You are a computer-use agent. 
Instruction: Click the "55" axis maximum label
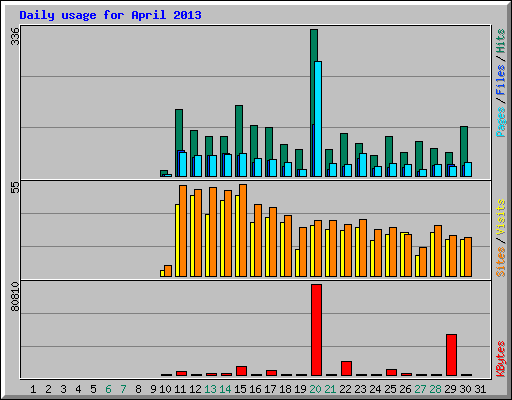pyautogui.click(x=15, y=187)
